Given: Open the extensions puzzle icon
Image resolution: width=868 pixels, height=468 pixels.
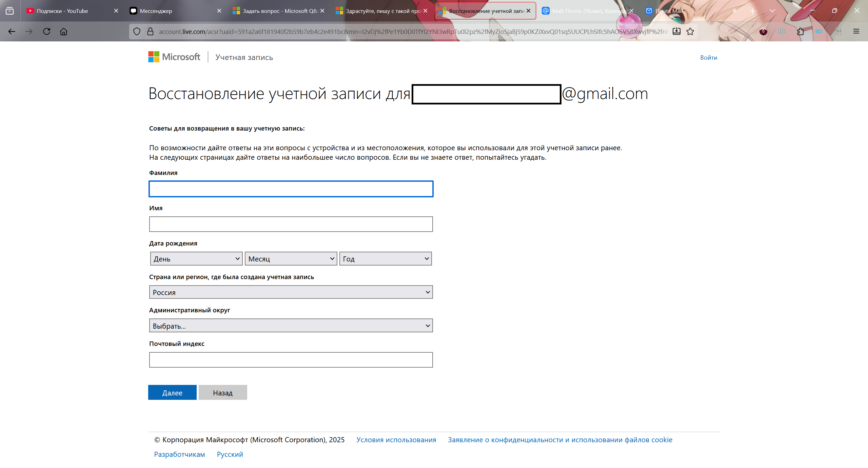Looking at the screenshot, I should (x=800, y=32).
